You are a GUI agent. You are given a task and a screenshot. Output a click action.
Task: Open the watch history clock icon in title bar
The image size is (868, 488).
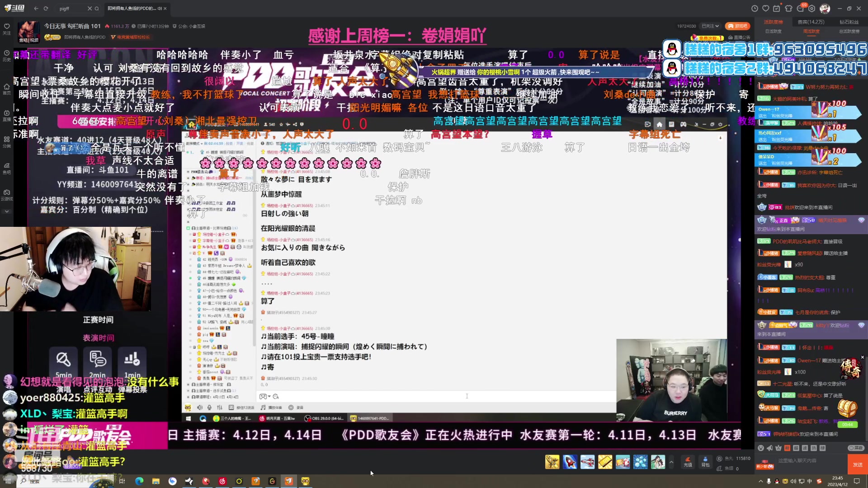tap(754, 9)
